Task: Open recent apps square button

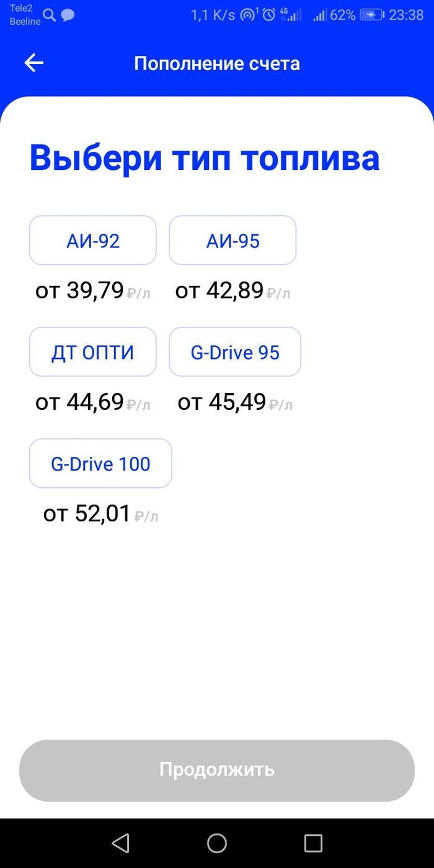Action: [313, 843]
